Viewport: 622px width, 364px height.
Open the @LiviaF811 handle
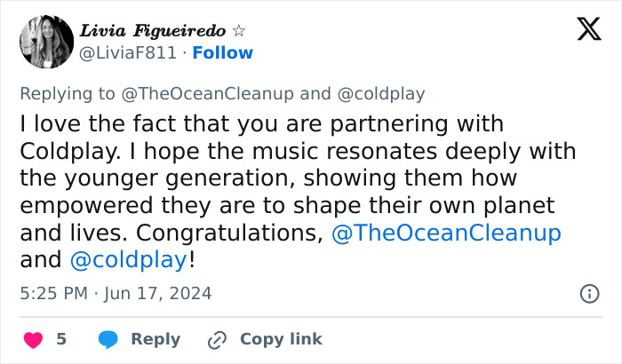128,52
